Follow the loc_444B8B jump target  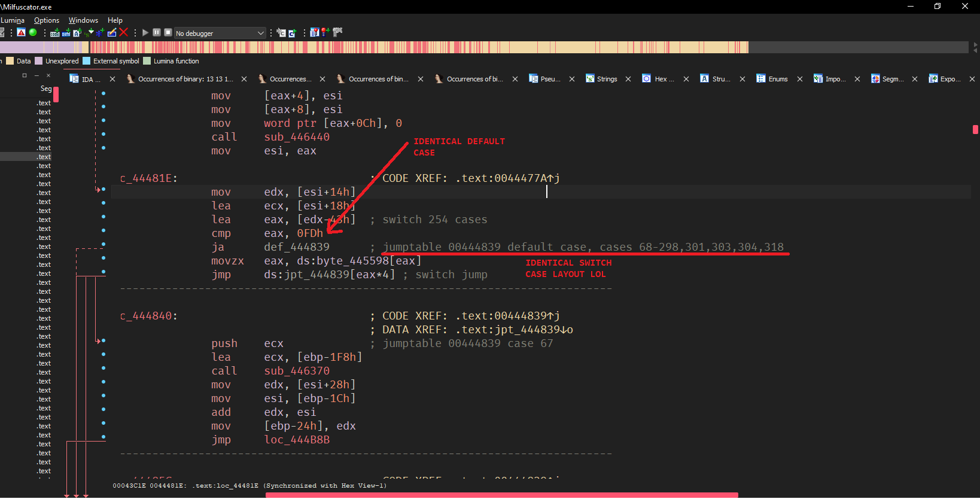[297, 440]
